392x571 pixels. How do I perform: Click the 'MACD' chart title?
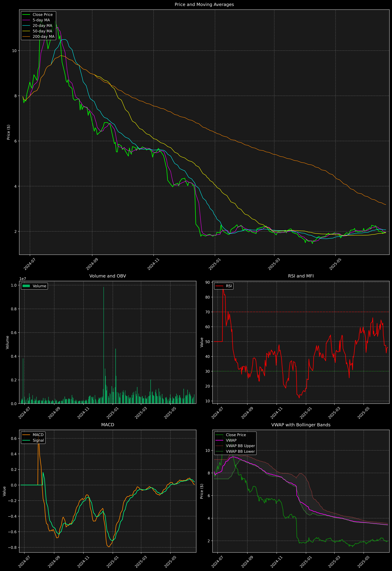(x=108, y=425)
